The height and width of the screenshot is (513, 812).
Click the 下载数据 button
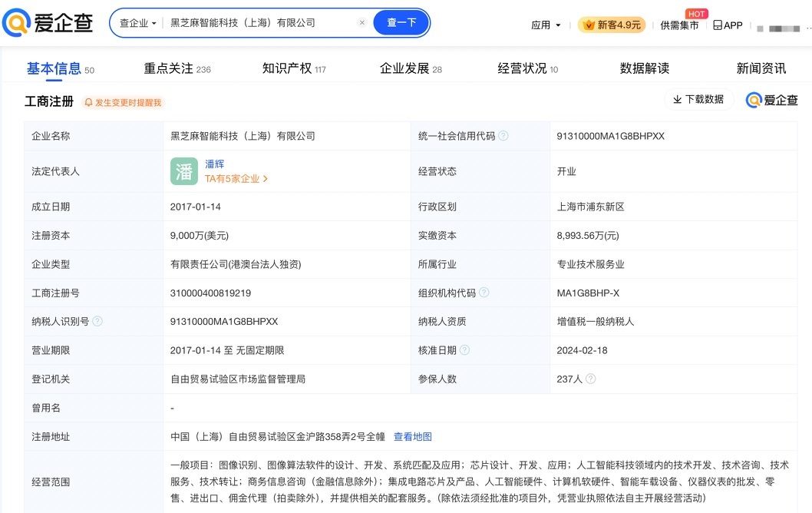[x=698, y=100]
